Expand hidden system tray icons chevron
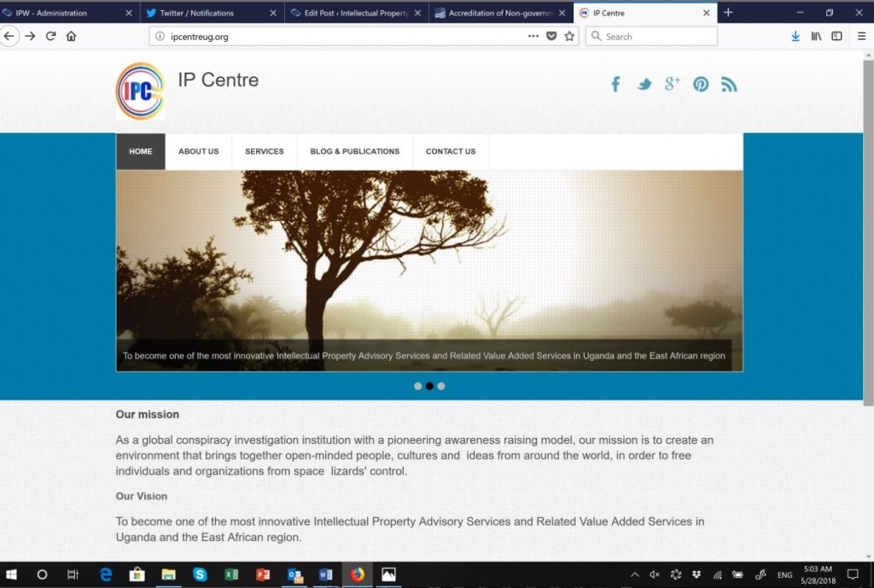This screenshot has height=588, width=874. pyautogui.click(x=634, y=574)
